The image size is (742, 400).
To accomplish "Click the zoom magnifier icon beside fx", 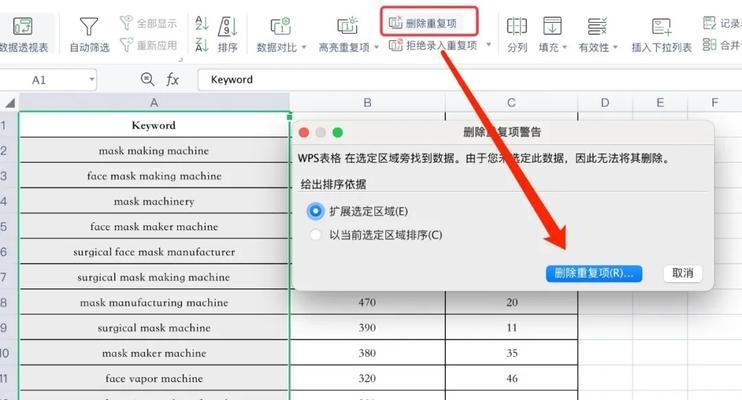I will pos(147,79).
